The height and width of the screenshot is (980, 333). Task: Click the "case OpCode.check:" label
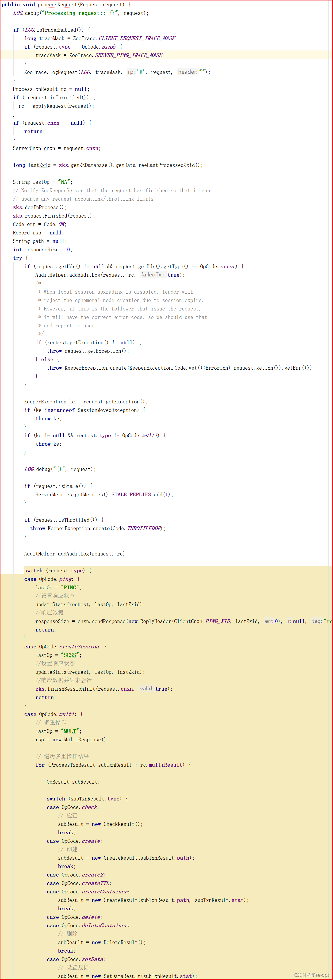[x=73, y=807]
